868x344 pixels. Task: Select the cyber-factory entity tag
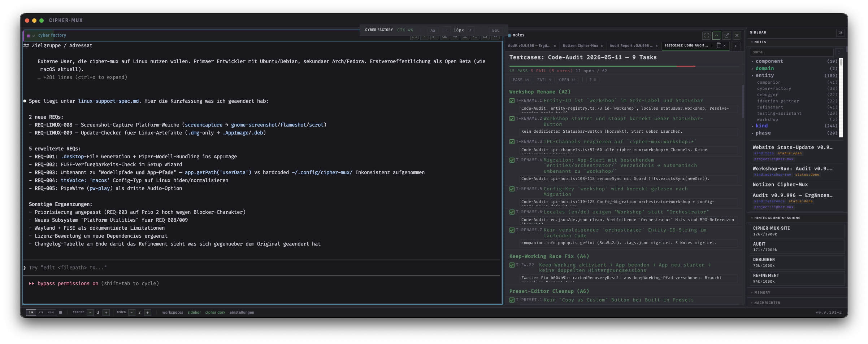797,89
